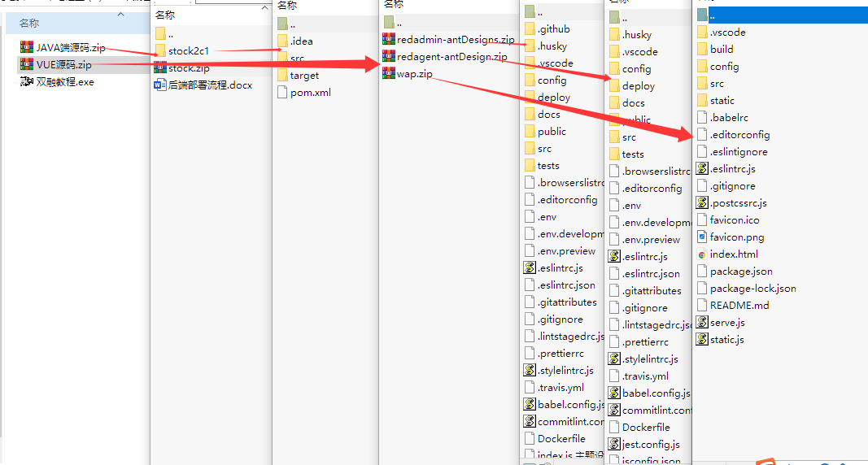
Task: Go up via '..' above .idea folder
Action: [286, 24]
